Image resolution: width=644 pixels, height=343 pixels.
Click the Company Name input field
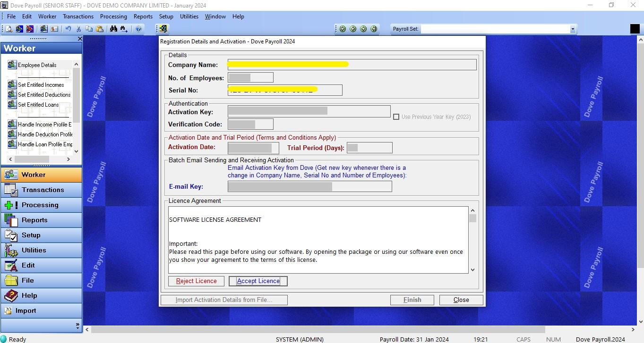click(x=352, y=65)
